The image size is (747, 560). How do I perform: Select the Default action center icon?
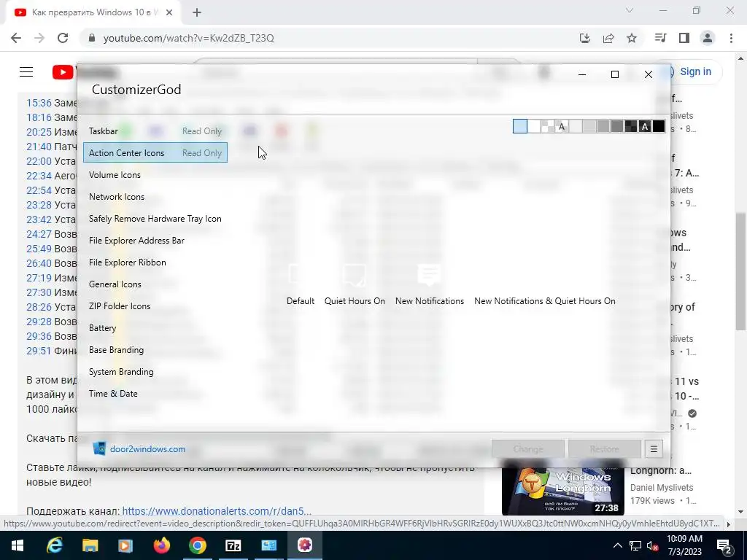click(x=300, y=275)
